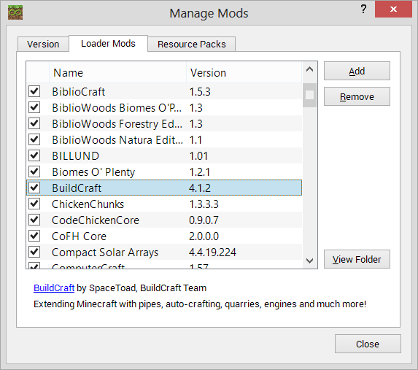The image size is (418, 370).
Task: Click the MultiMC app icon in title bar
Action: click(15, 13)
